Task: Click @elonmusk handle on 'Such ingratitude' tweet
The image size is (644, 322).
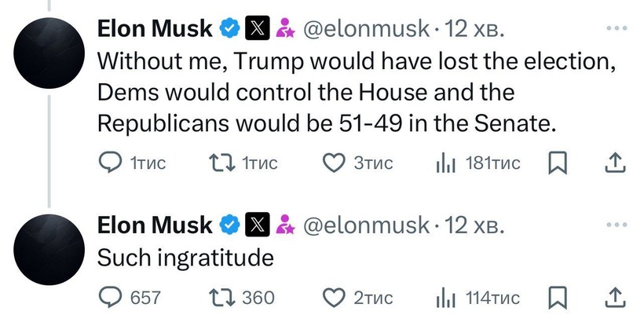Action: [x=366, y=225]
